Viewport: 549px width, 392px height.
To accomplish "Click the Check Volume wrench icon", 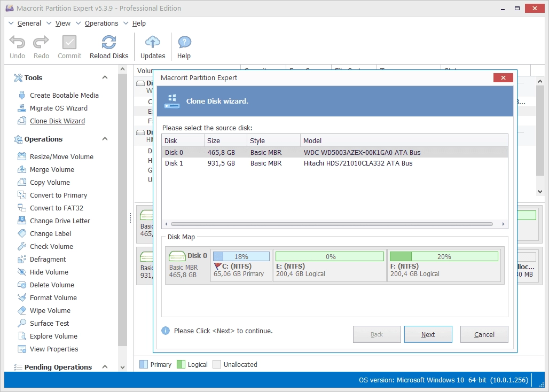I will point(22,246).
